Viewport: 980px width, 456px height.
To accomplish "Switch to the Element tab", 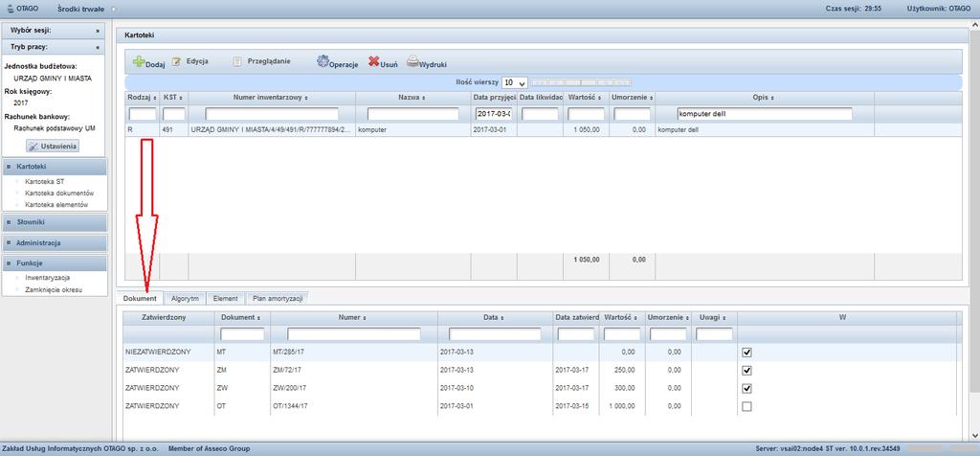I will pyautogui.click(x=226, y=298).
